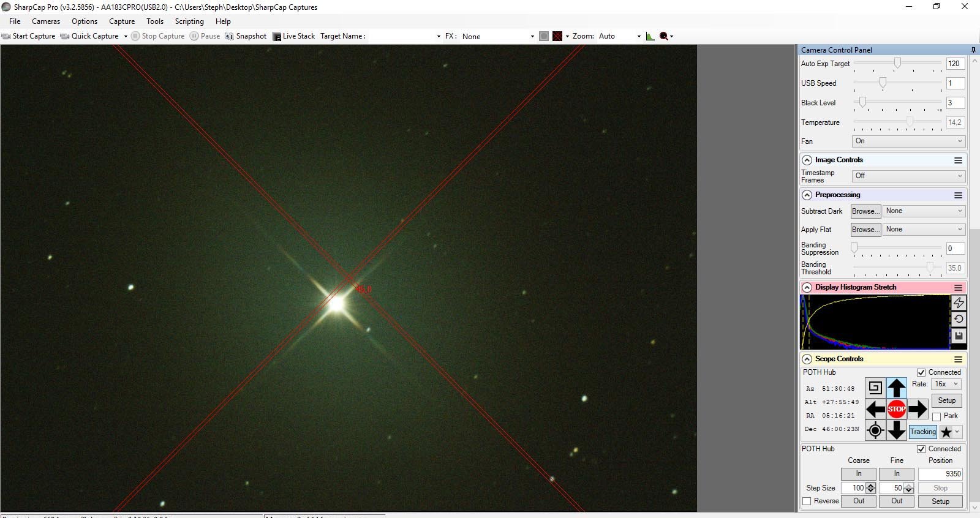This screenshot has width=980, height=518.
Task: Open the Preprocessing hamburger menu
Action: pos(958,195)
